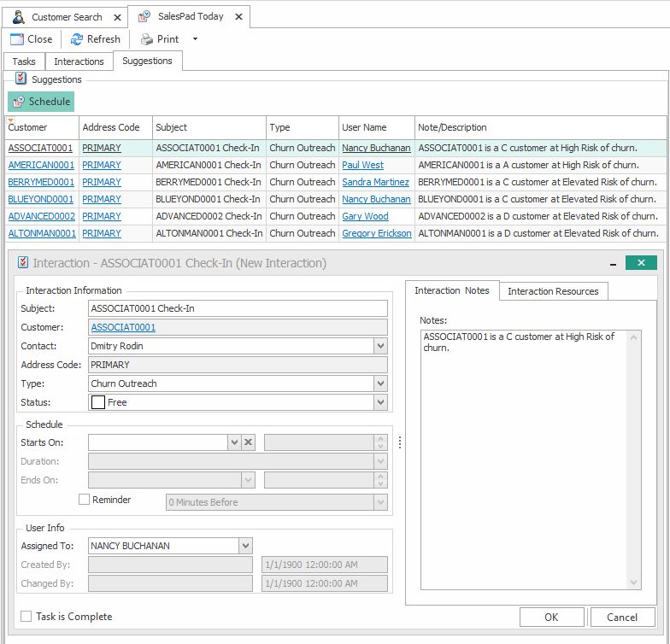
Task: Open the Type dropdown arrow
Action: (x=380, y=383)
